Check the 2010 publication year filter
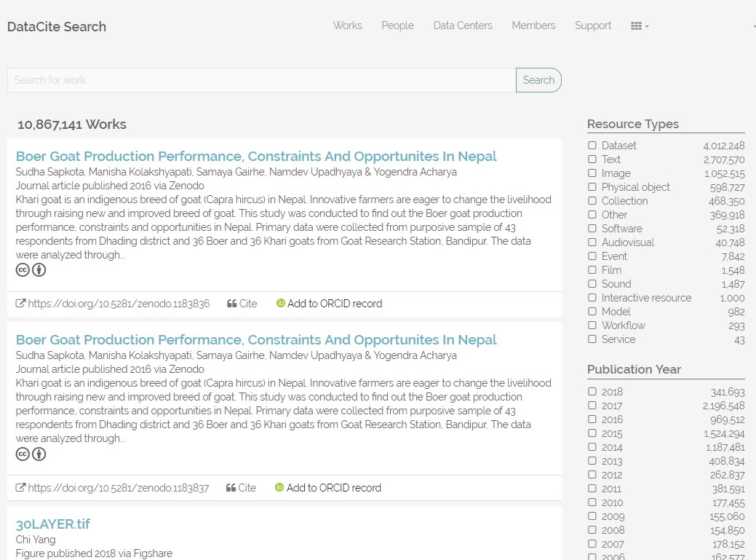 tap(592, 502)
